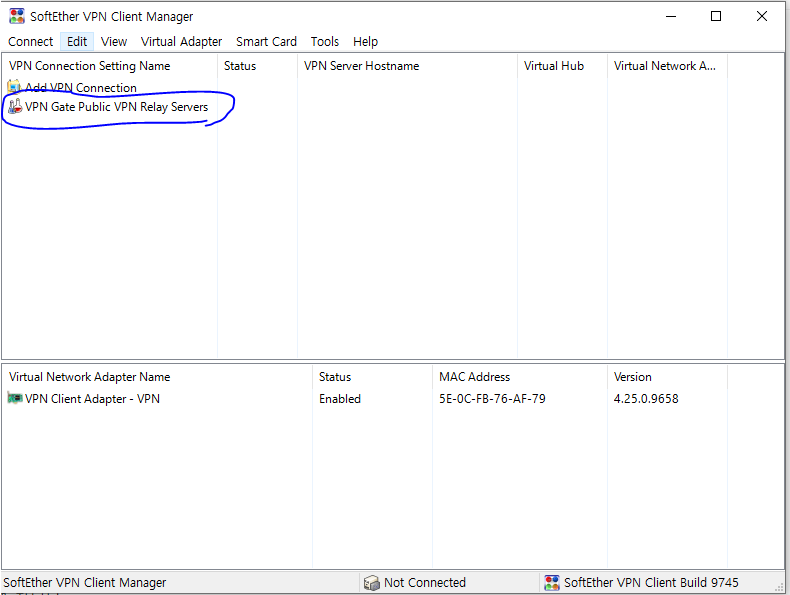This screenshot has width=790, height=595.
Task: Close the SoftEther VPN Client Manager window
Action: click(762, 16)
